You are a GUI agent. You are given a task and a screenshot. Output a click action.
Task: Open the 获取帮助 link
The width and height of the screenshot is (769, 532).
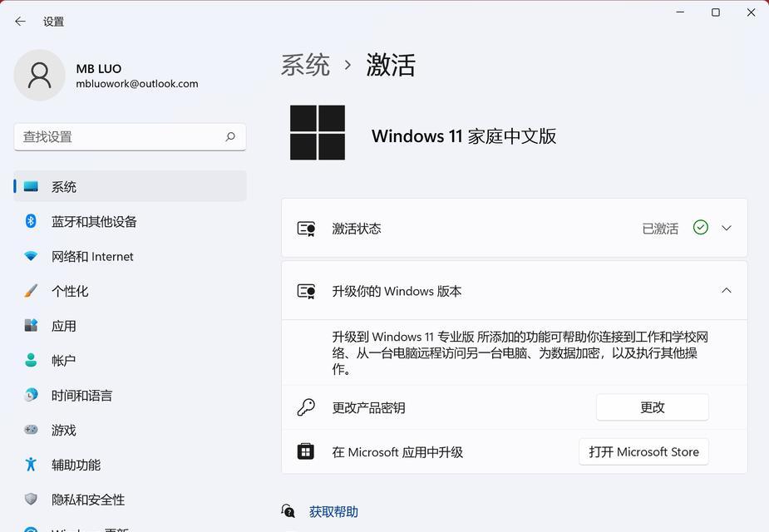(x=333, y=512)
